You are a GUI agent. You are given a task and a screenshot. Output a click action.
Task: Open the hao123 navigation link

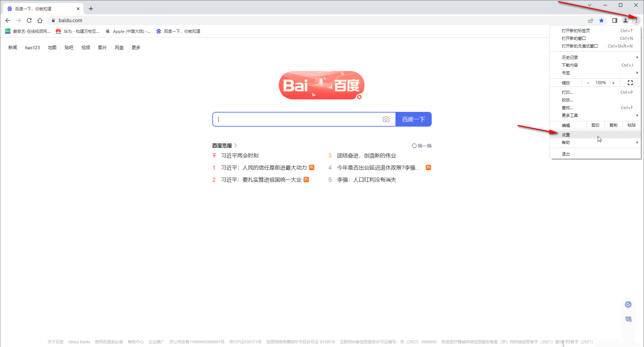pos(33,48)
